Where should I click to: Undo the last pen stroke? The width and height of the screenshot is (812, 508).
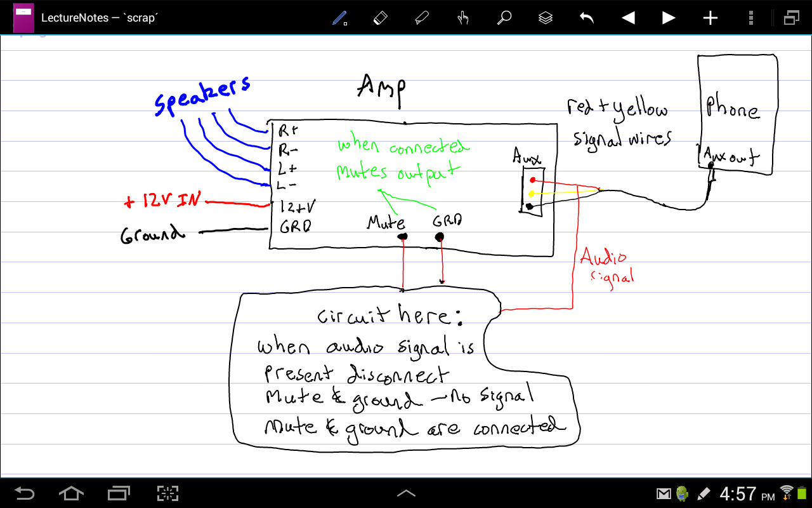(x=586, y=18)
